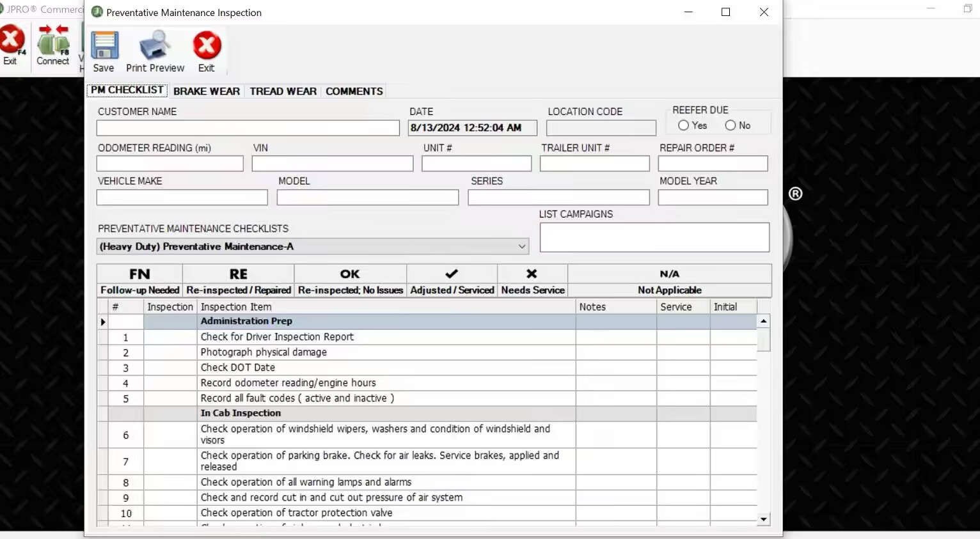Click the Needs Service X symbol in the legend
This screenshot has height=539, width=980.
532,274
